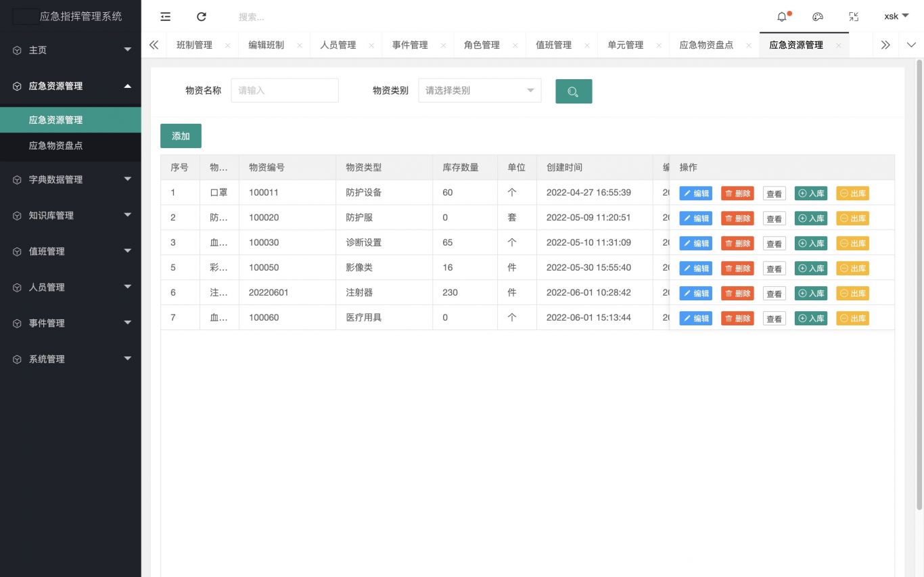Image resolution: width=924 pixels, height=577 pixels.
Task: Delete the 防护服 row (100020)
Action: [x=737, y=218]
